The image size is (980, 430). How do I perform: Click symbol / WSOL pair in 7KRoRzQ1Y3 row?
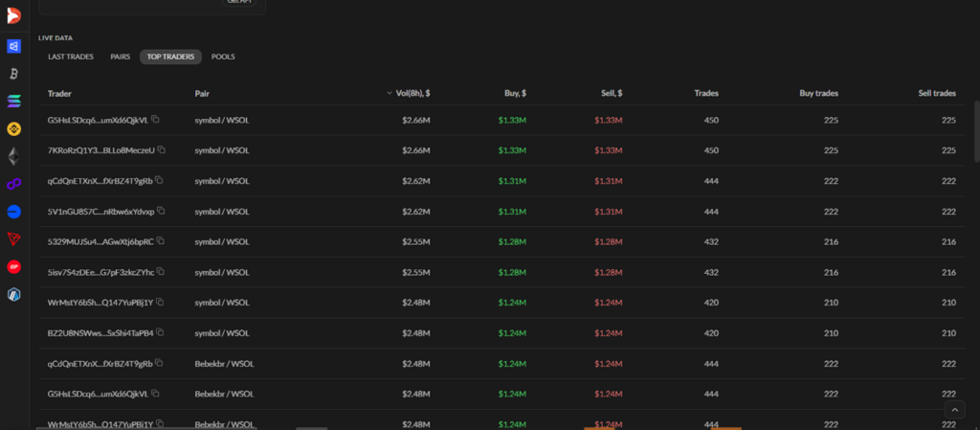222,150
